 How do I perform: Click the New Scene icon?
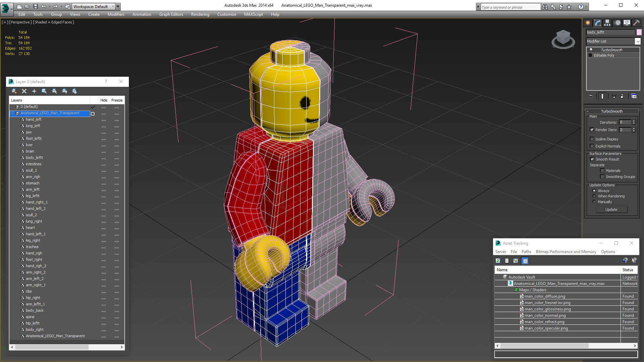(19, 6)
